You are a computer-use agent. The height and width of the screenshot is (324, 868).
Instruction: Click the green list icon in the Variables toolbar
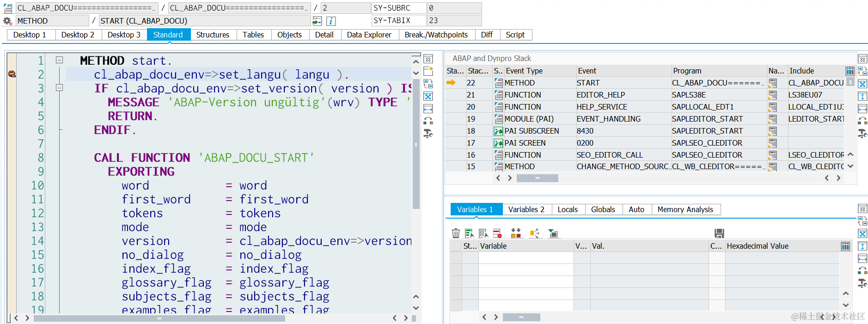pyautogui.click(x=470, y=233)
